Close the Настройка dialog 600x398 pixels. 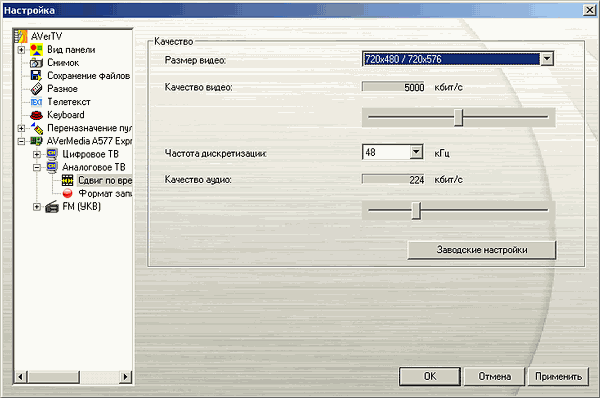(589, 10)
